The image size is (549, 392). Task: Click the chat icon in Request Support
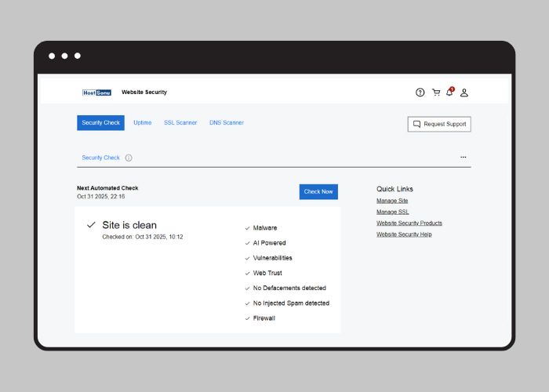coord(417,124)
